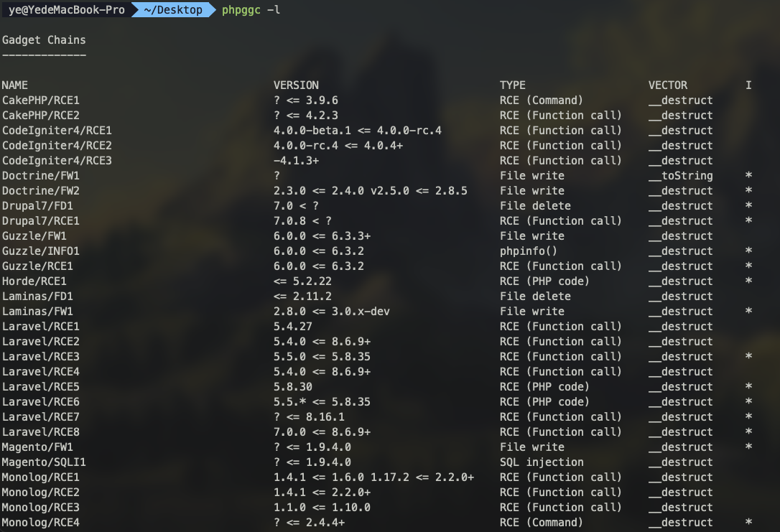The width and height of the screenshot is (780, 532).
Task: Click the VERSION column header
Action: coord(295,85)
